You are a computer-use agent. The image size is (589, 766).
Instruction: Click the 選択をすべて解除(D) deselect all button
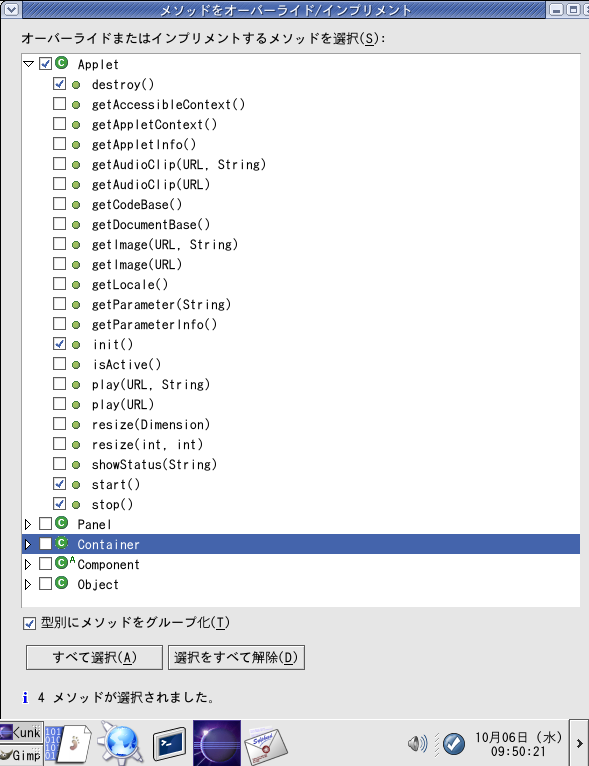(236, 658)
